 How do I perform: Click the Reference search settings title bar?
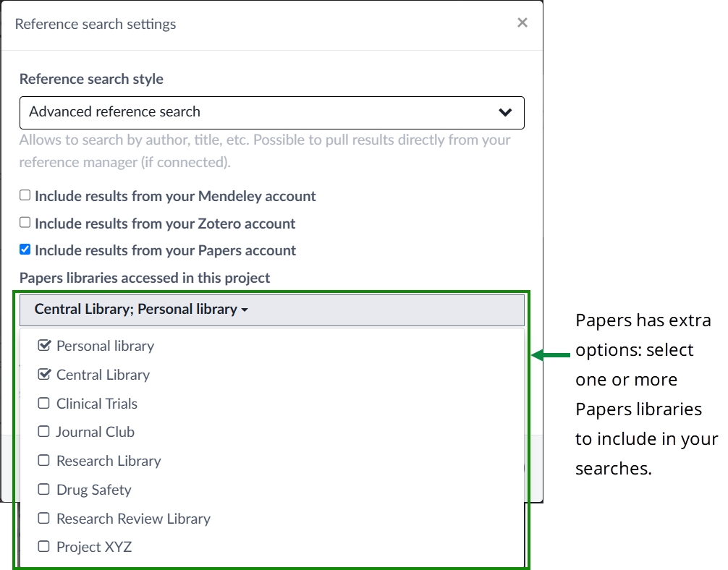point(253,24)
